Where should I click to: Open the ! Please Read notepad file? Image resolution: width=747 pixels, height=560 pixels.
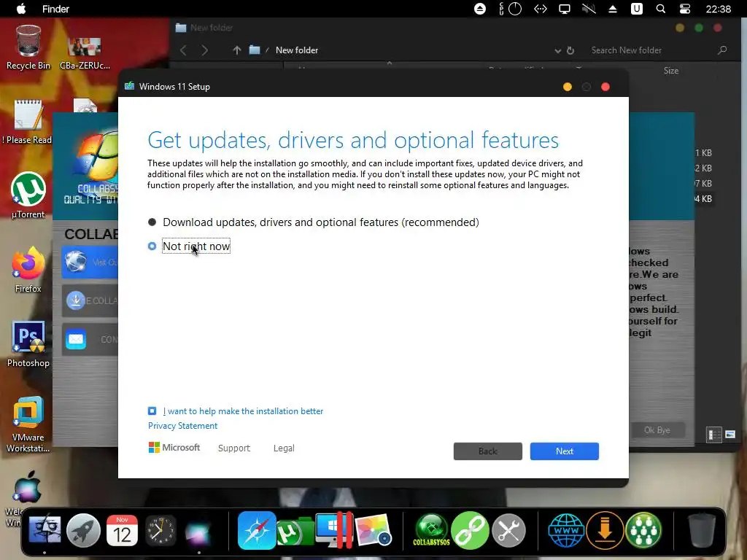[28, 122]
